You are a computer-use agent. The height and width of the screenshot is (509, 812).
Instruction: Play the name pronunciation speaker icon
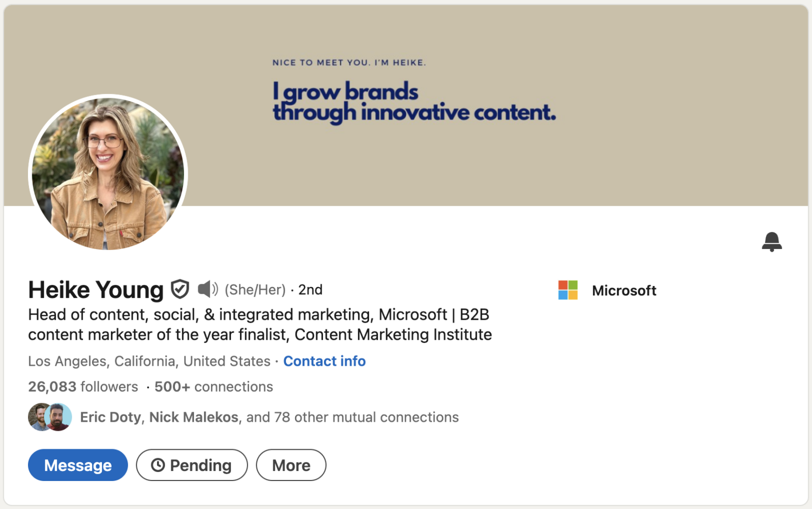click(x=207, y=289)
